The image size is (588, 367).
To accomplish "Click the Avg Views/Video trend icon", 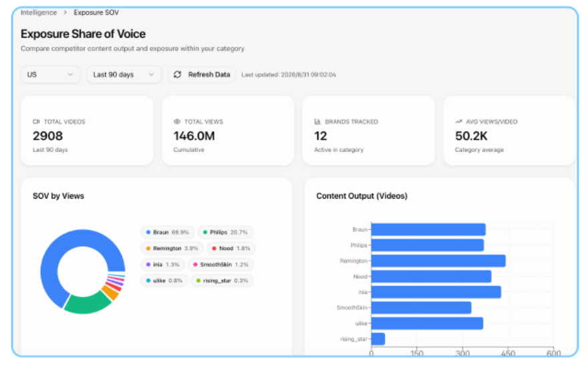I will pos(458,122).
